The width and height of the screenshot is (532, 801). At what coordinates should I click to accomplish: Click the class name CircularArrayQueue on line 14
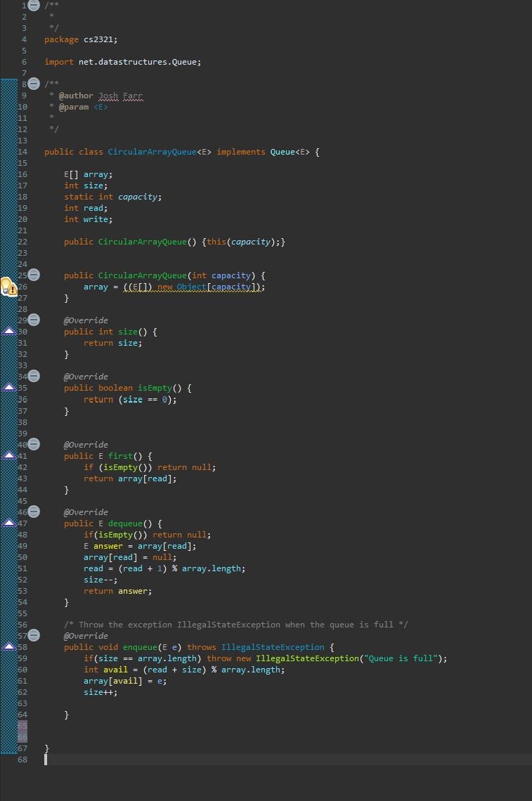152,152
